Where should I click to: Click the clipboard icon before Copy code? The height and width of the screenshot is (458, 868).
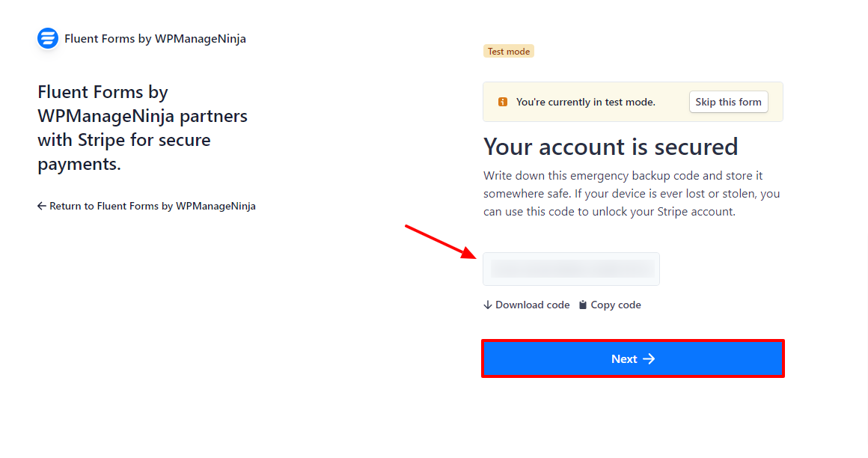pos(583,305)
